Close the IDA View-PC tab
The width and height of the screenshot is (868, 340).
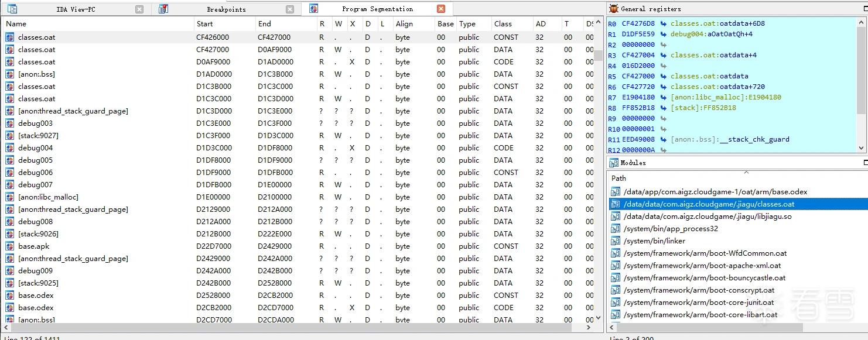[139, 9]
